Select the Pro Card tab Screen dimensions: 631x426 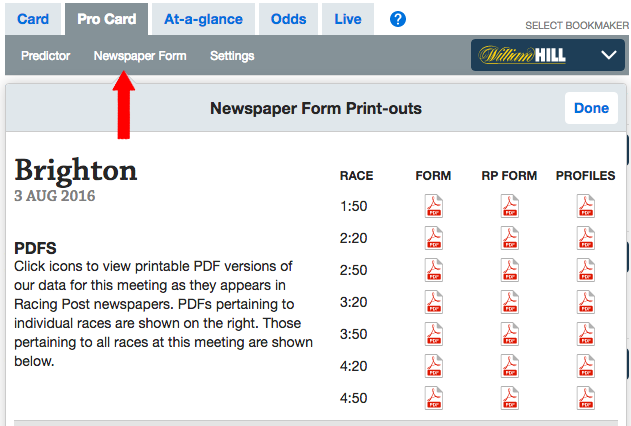coord(107,19)
